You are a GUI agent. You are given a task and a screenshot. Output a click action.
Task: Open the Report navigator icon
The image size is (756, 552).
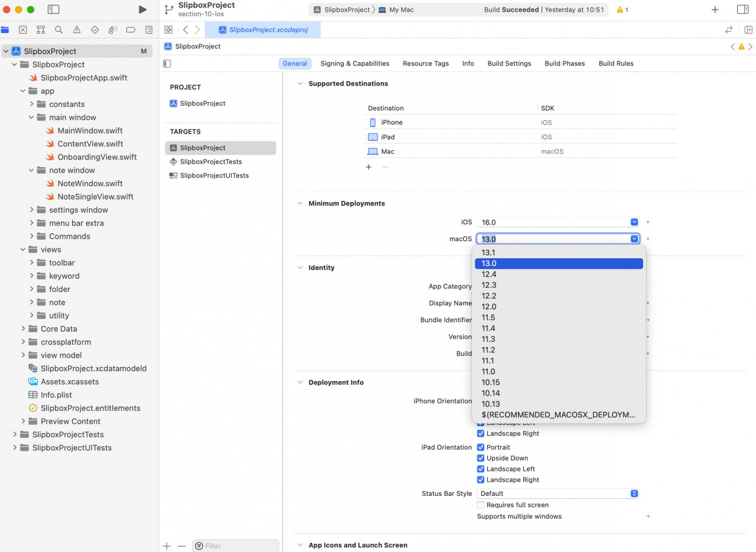(x=149, y=30)
